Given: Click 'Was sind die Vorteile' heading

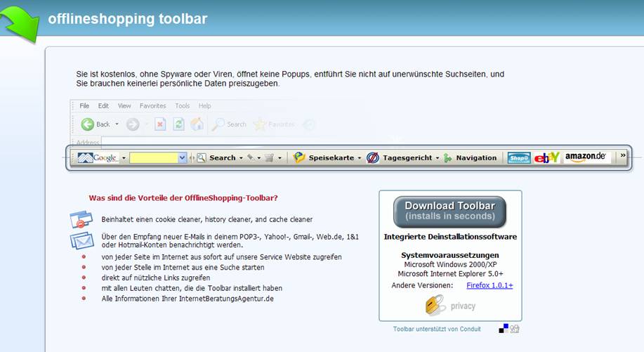Looking at the screenshot, I should pyautogui.click(x=183, y=198).
